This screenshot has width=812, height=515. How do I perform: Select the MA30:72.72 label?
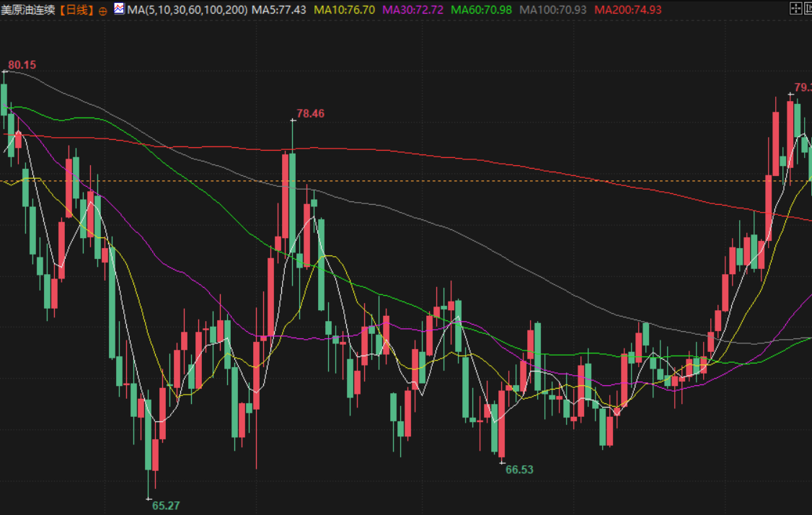pyautogui.click(x=412, y=9)
